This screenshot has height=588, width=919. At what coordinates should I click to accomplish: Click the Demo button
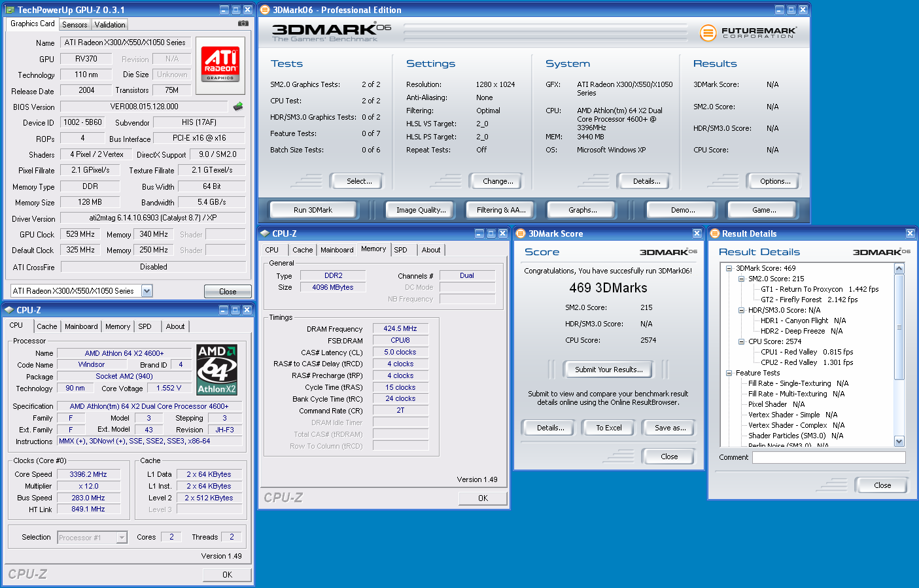[683, 210]
